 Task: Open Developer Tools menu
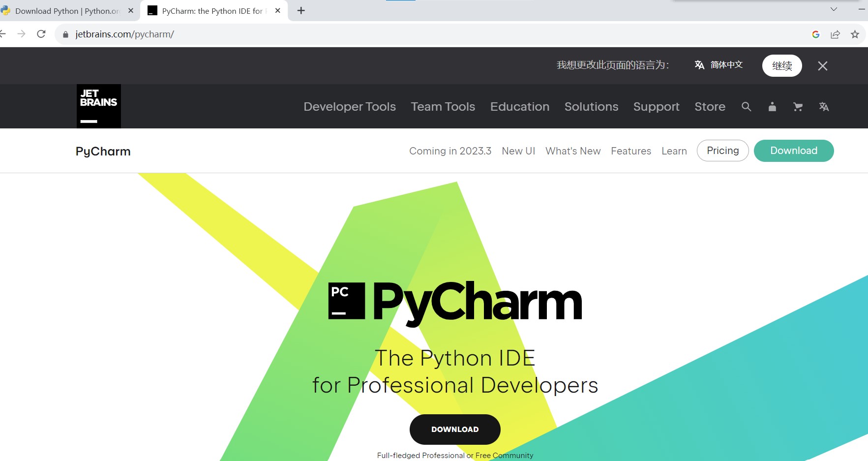click(350, 107)
